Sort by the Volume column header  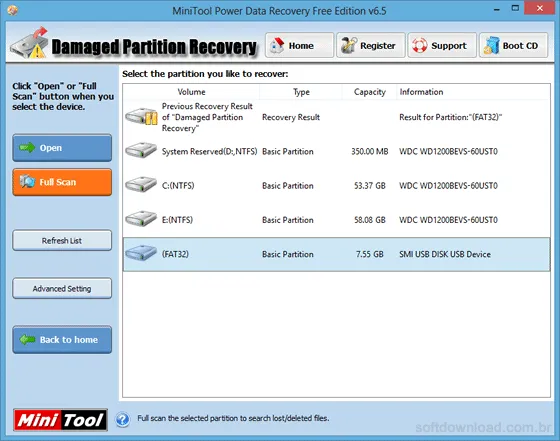pyautogui.click(x=191, y=92)
